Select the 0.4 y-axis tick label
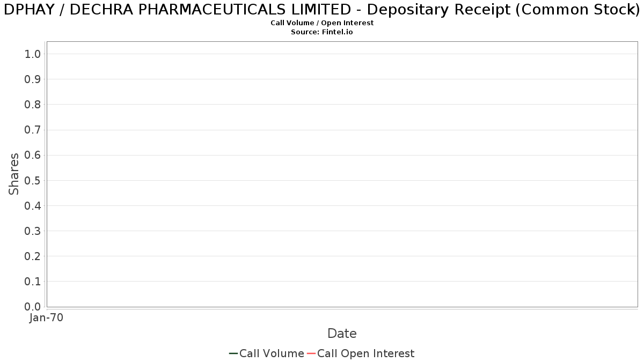The width and height of the screenshot is (644, 362). pyautogui.click(x=33, y=205)
